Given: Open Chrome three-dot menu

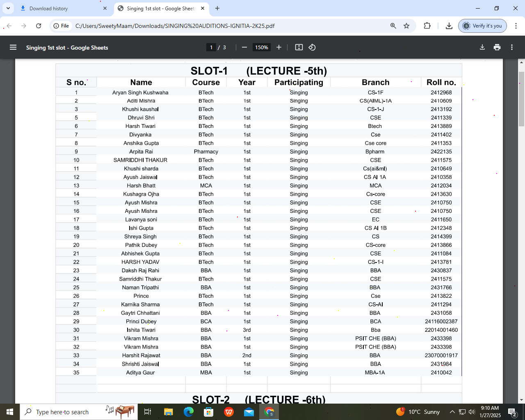Looking at the screenshot, I should click(516, 26).
